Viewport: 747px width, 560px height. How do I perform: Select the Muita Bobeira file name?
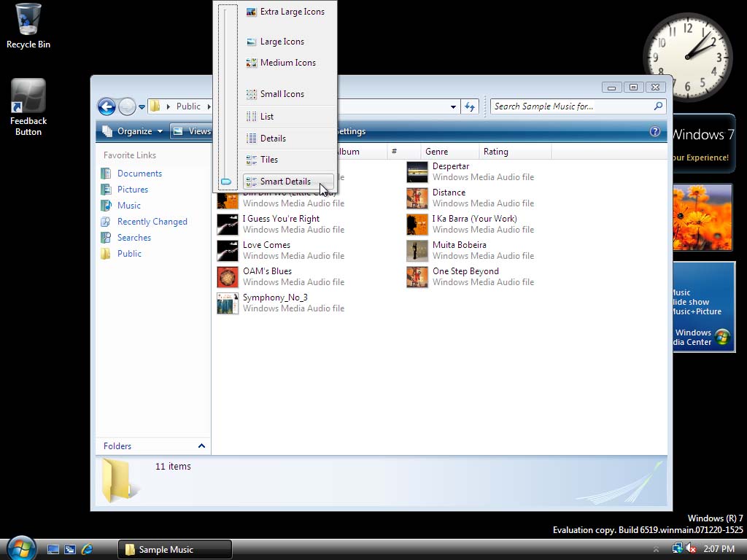(x=460, y=245)
